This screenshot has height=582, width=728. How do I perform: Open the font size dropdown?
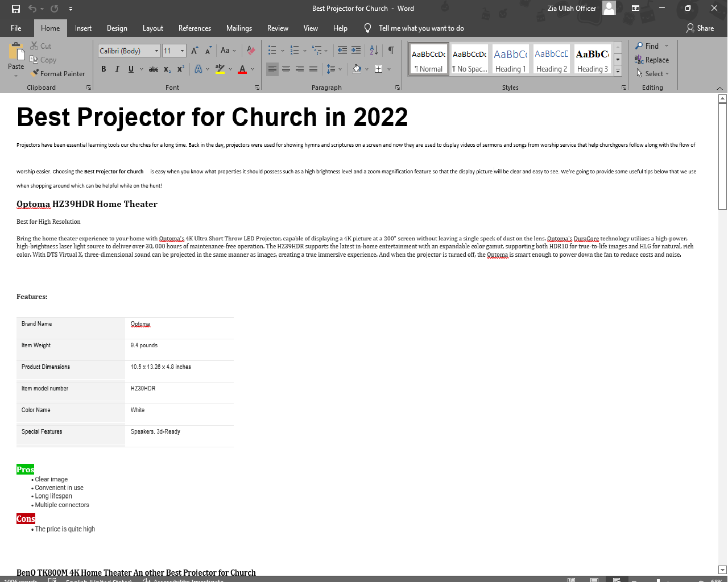pyautogui.click(x=182, y=51)
